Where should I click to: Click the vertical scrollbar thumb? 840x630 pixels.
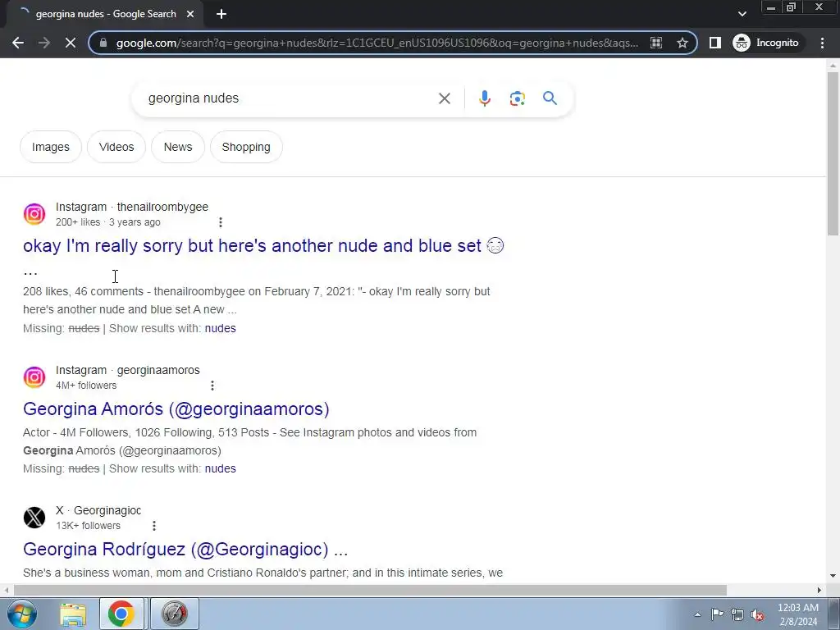833,153
